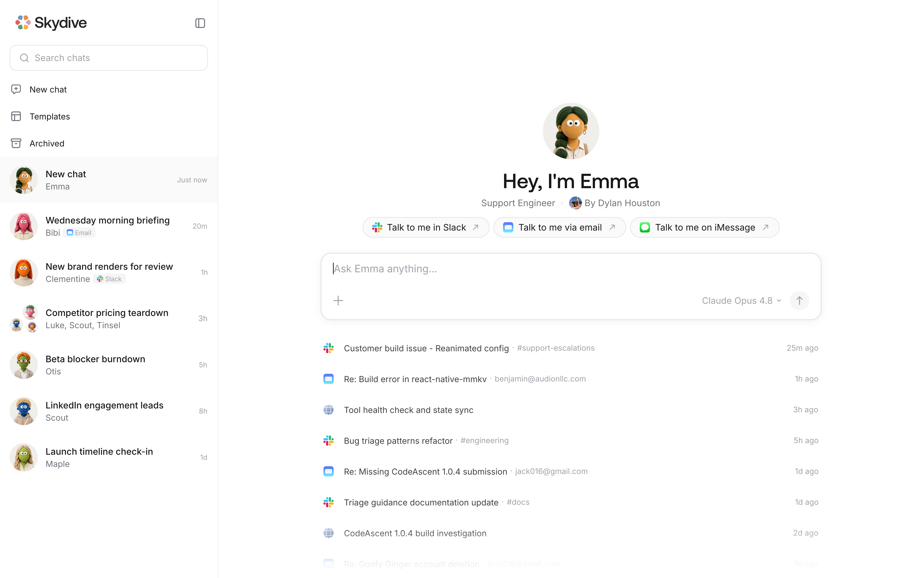
Task: Click the Skydive logo
Action: click(51, 23)
